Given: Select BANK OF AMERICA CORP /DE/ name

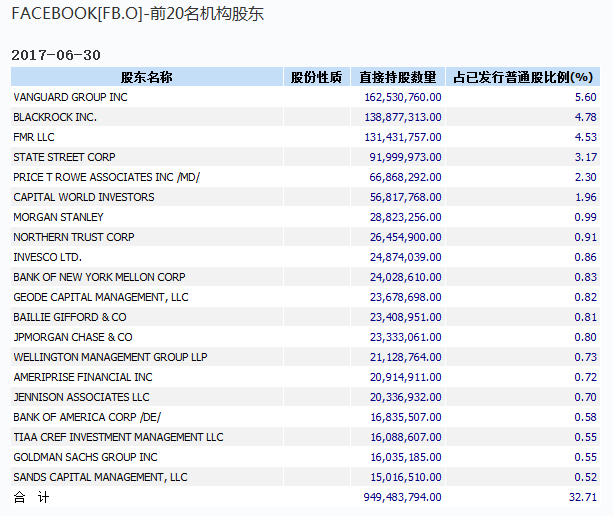Looking at the screenshot, I should click(x=87, y=417).
